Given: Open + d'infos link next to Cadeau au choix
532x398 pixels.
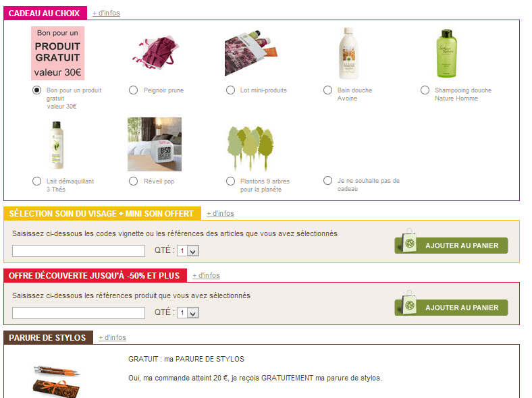Looking at the screenshot, I should click(106, 13).
